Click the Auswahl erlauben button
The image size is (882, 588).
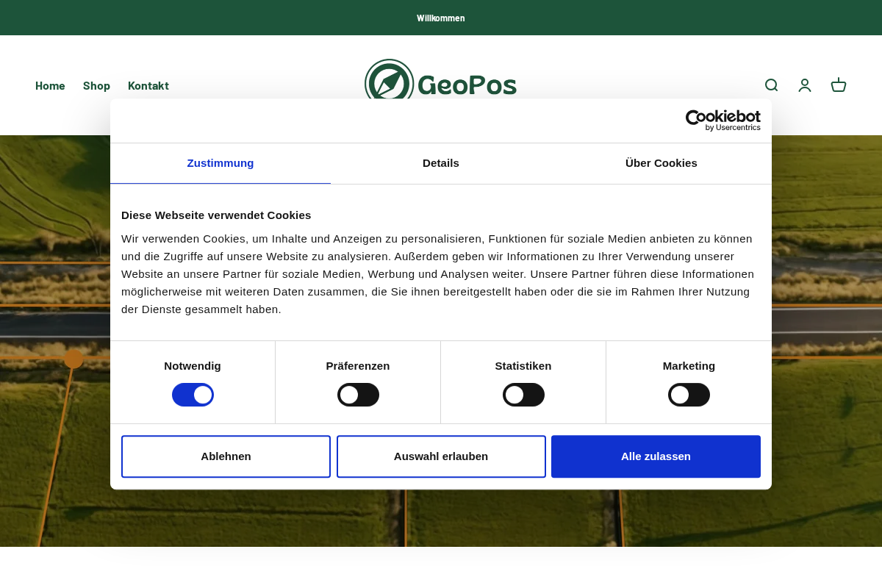441,456
